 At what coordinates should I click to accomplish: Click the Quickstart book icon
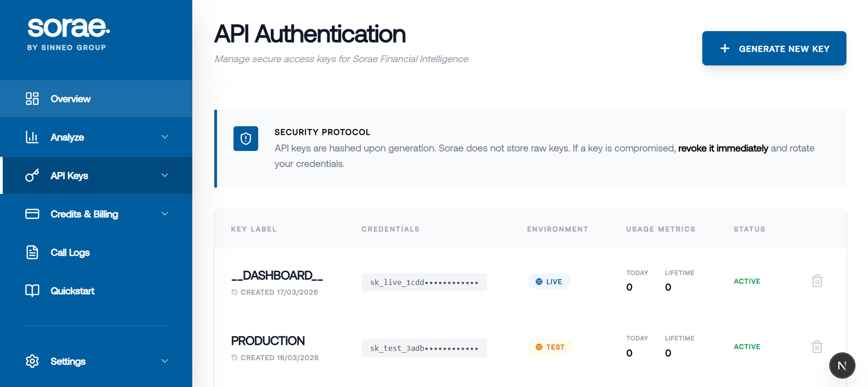[x=32, y=291]
